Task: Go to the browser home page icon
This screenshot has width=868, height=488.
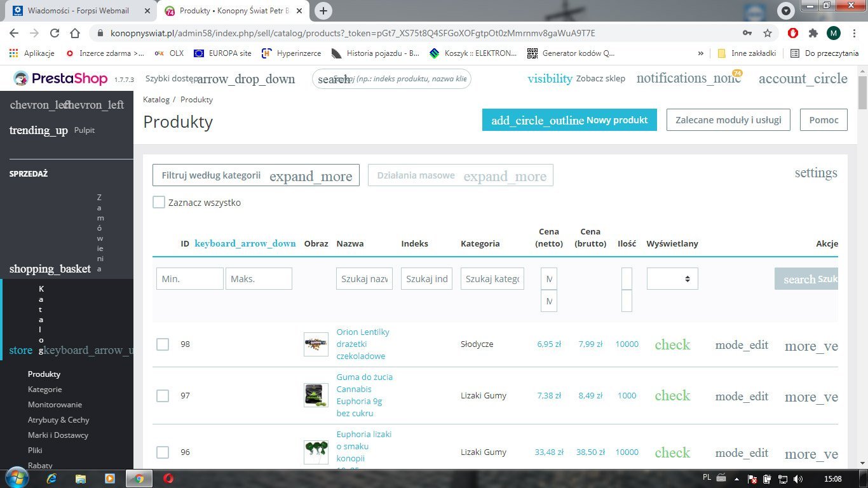Action: 75,33
